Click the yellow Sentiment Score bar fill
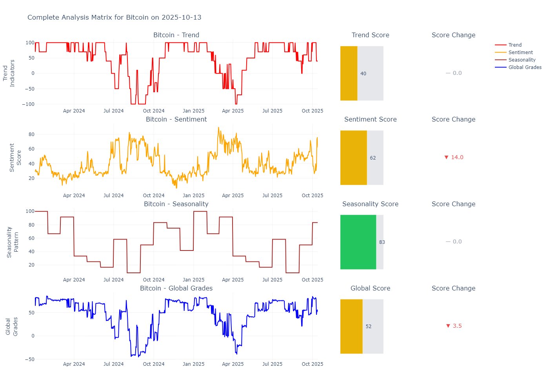 click(x=353, y=158)
